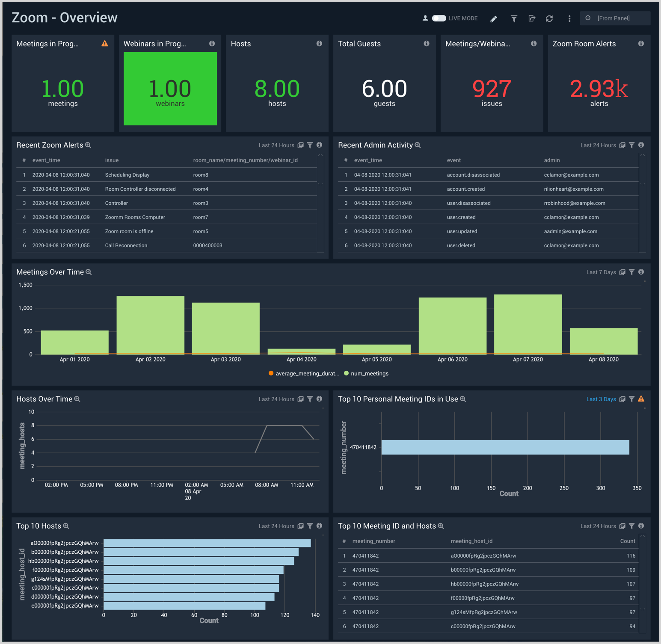The image size is (661, 644).
Task: Open the Last 3 Days time range selector
Action: click(601, 399)
